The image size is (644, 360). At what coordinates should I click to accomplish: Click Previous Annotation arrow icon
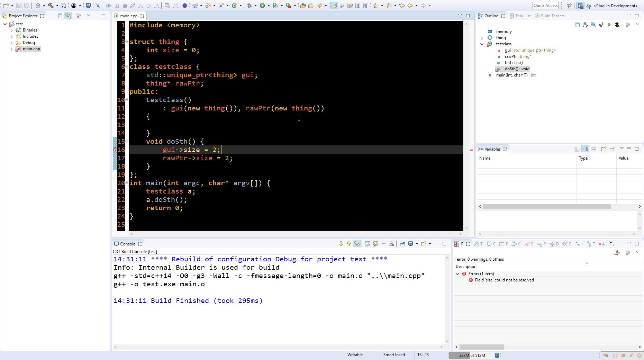[389, 6]
